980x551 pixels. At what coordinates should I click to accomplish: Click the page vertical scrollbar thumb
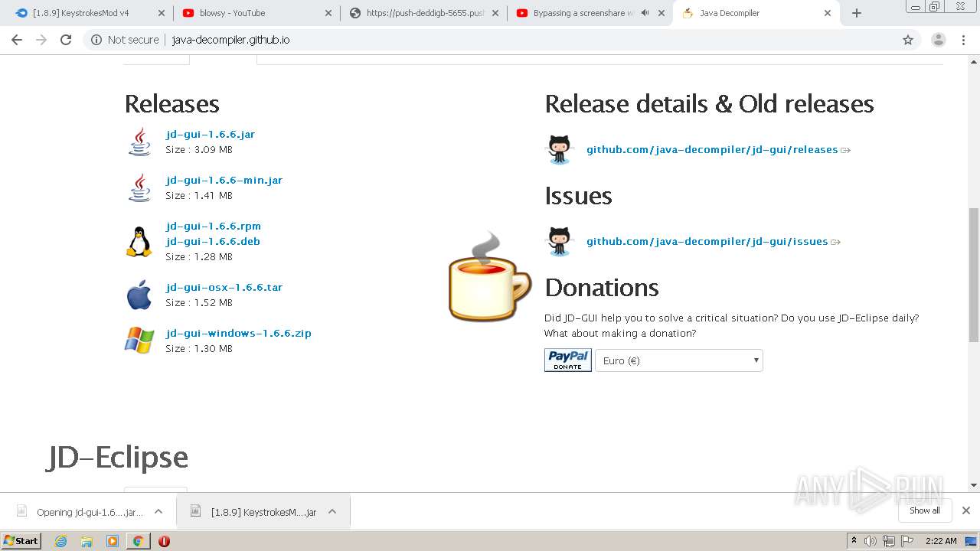click(974, 274)
